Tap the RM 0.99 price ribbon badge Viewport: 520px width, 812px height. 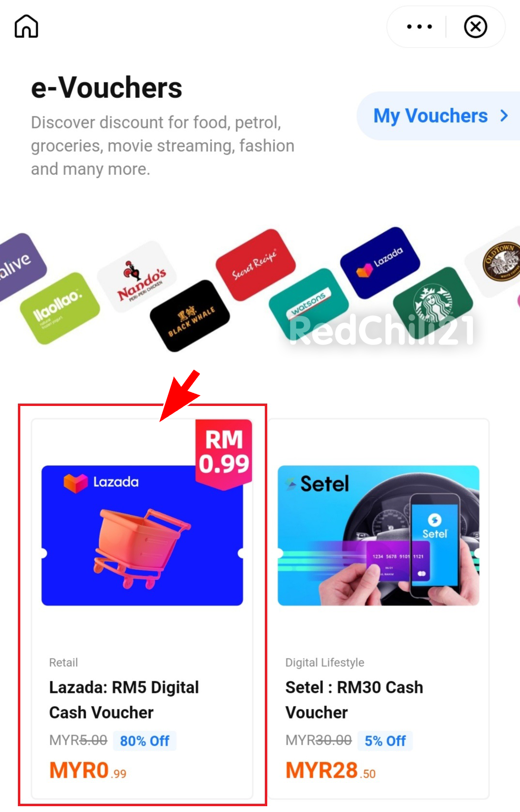coord(224,453)
